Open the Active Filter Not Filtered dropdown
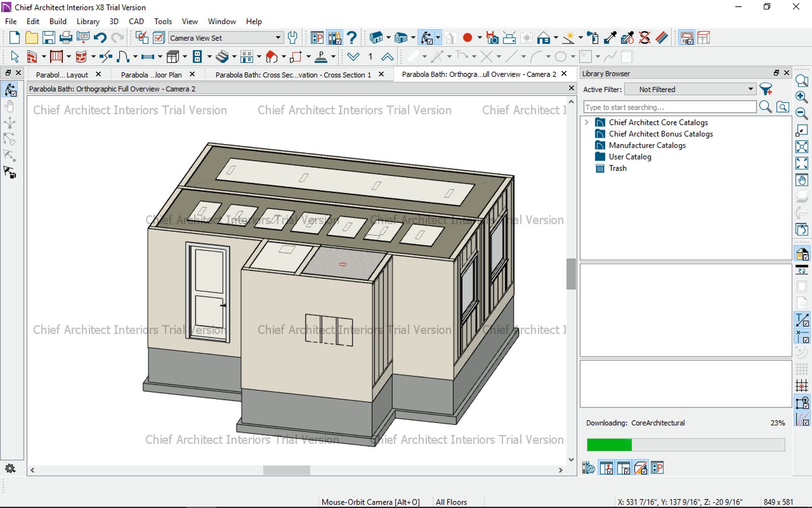Screen dimensions: 812x508 (x=690, y=89)
